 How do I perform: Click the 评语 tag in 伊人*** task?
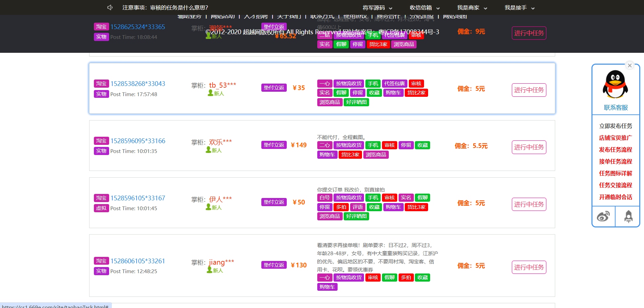coord(358,207)
